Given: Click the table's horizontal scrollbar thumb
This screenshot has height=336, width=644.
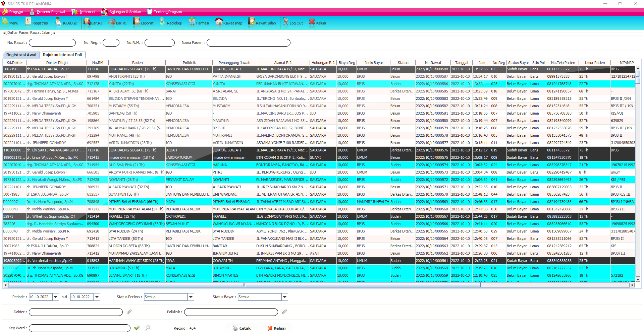Looking at the screenshot, I should click(x=244, y=285).
